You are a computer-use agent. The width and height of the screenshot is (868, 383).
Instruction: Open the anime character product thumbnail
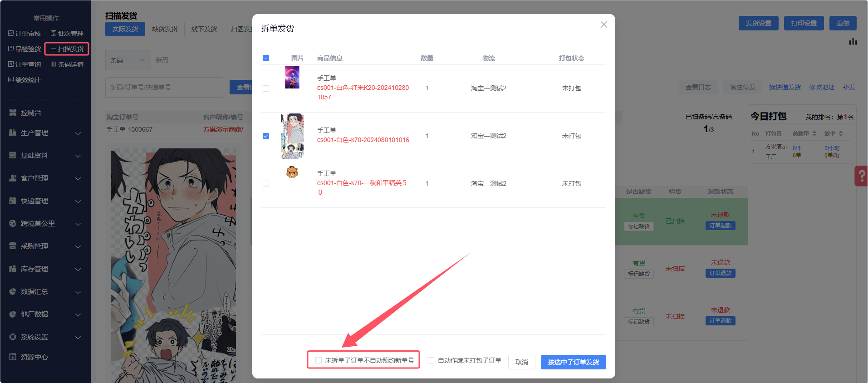(x=292, y=136)
